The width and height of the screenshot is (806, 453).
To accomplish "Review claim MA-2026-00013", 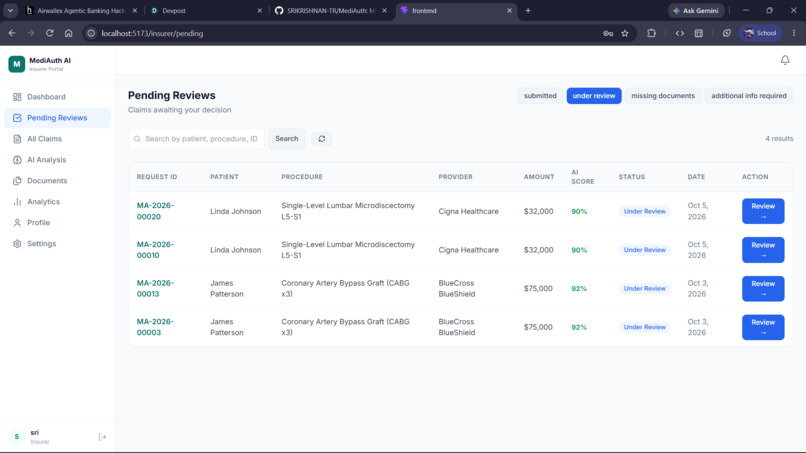I will (763, 288).
